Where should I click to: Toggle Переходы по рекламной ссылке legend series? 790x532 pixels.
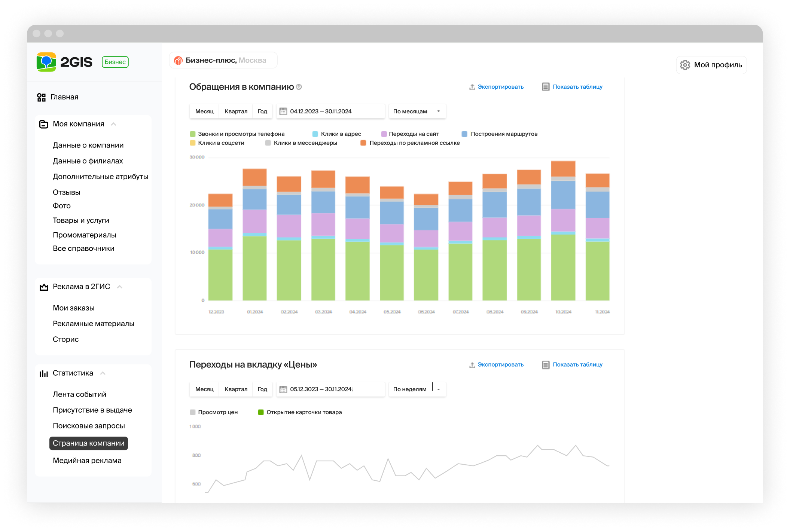click(x=410, y=143)
